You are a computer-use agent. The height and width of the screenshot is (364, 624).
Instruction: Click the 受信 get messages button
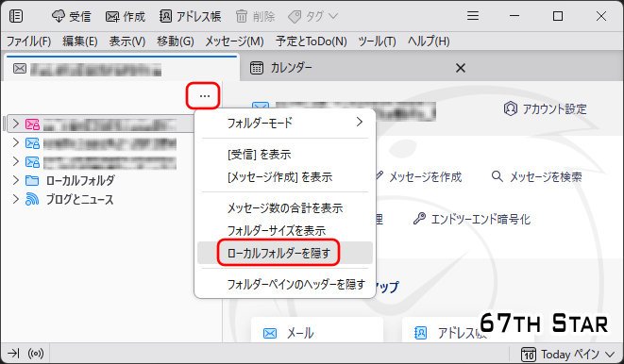(71, 16)
